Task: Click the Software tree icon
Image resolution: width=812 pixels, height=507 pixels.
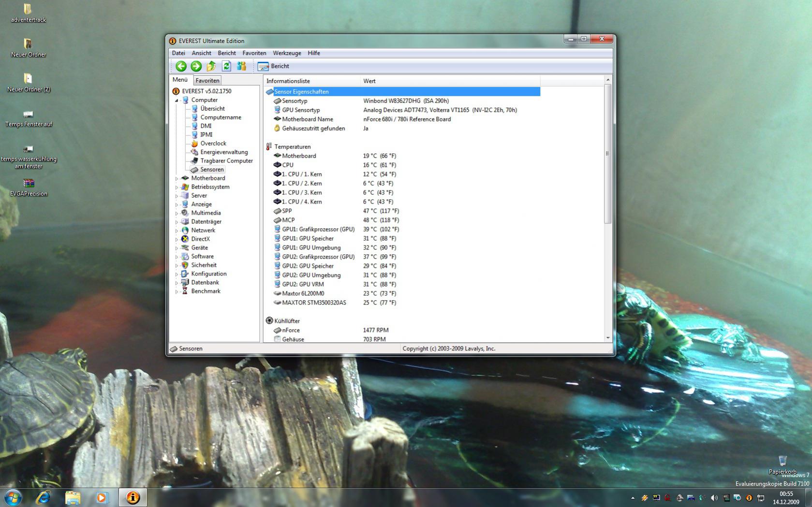Action: pos(185,257)
